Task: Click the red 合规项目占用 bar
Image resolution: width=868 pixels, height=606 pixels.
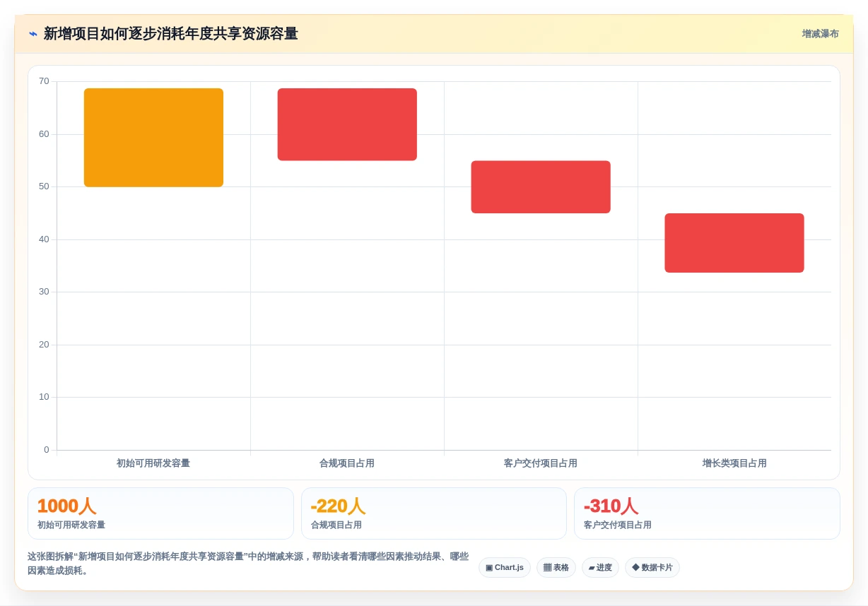Action: [347, 124]
